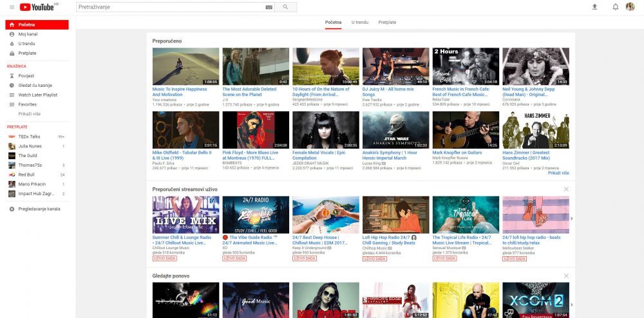This screenshot has height=318, width=644.
Task: Expand recommended videos with Prikaži više
Action: pos(558,173)
